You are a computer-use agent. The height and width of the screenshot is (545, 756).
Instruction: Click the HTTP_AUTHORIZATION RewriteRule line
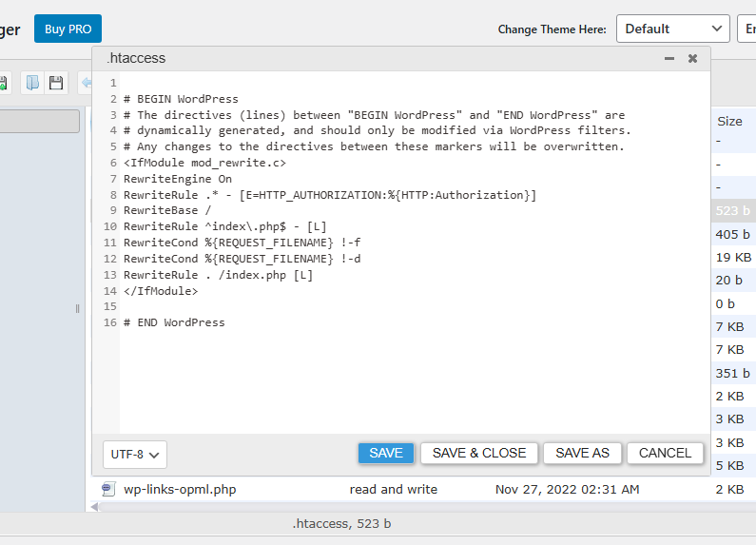pos(330,195)
